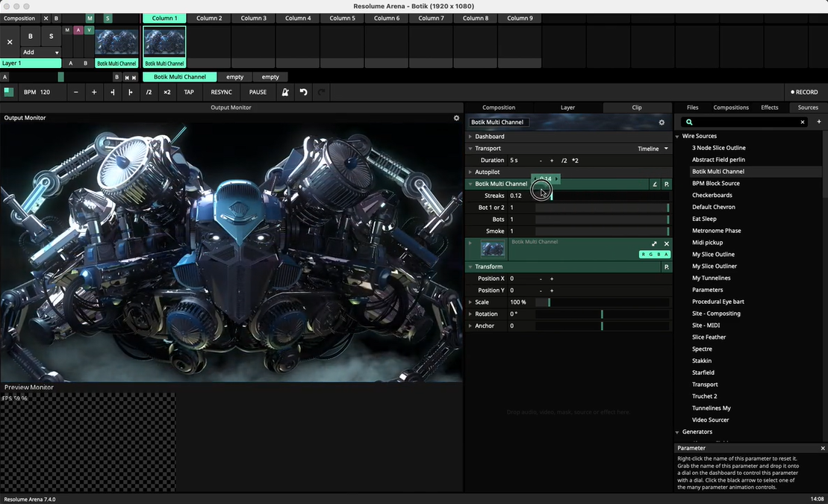Collapse the Wire Sources tree group
This screenshot has width=828, height=504.
point(677,137)
